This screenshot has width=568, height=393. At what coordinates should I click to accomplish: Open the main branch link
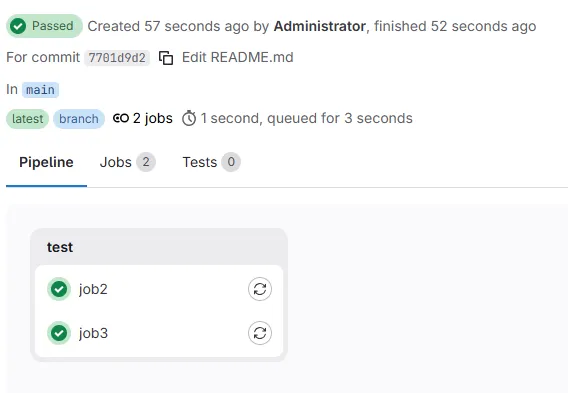[x=40, y=89]
